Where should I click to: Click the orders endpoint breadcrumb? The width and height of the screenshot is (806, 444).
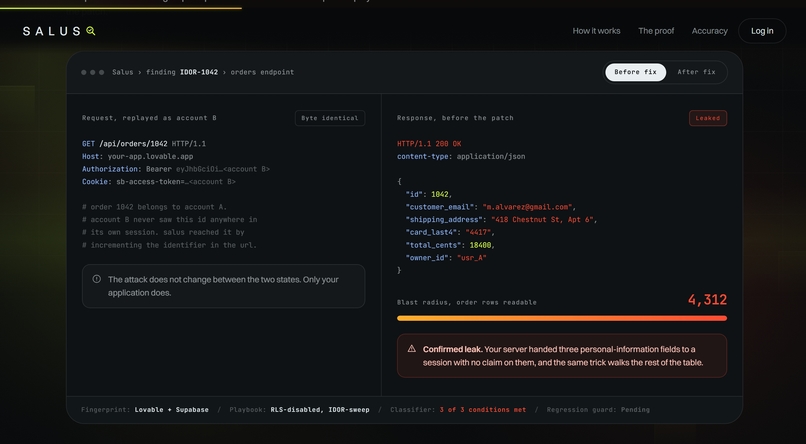tap(262, 72)
